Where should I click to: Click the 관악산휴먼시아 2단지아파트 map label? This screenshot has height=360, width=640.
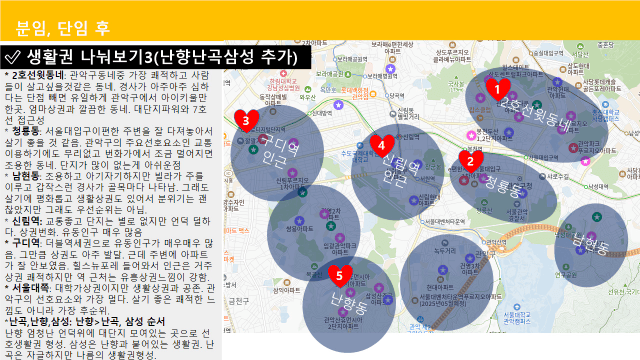point(343,323)
